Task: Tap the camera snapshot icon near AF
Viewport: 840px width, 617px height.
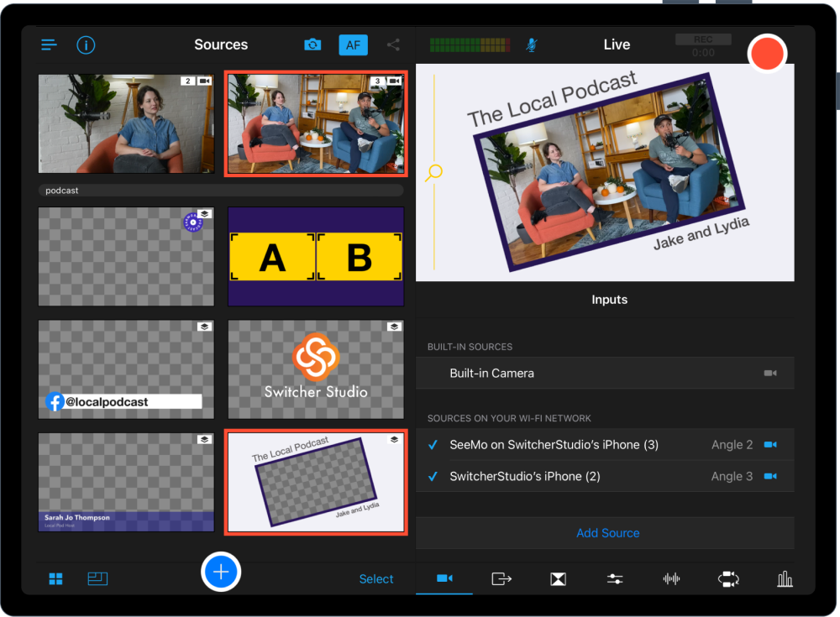Action: pos(312,44)
